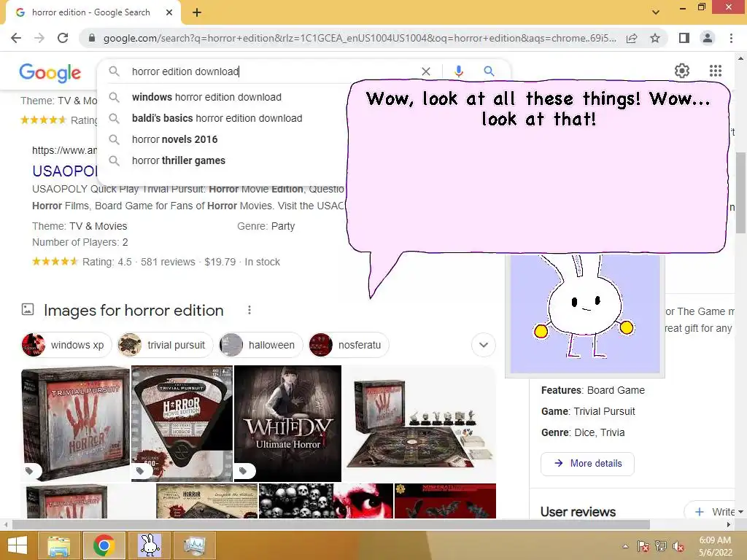Click the horizontal scrollbar at page bottom

331,525
